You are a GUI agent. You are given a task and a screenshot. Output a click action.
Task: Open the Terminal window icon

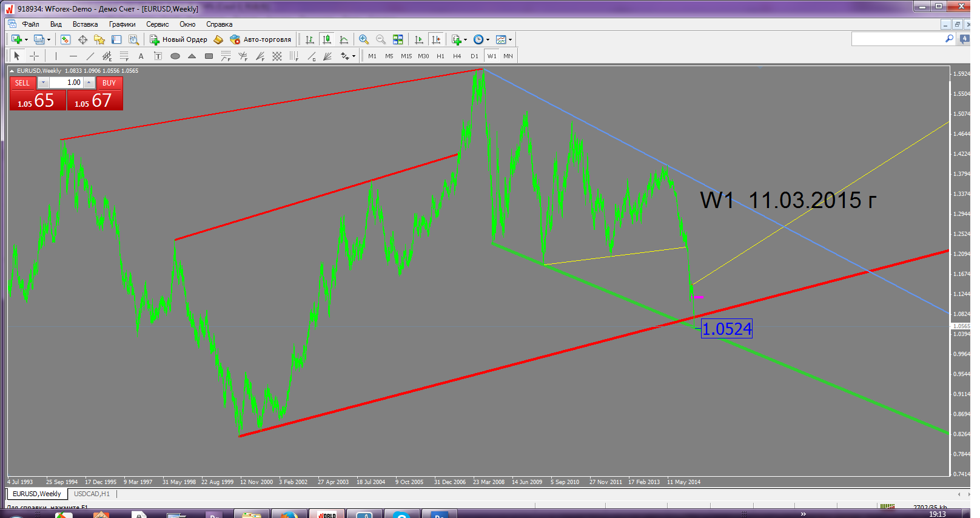coord(116,39)
